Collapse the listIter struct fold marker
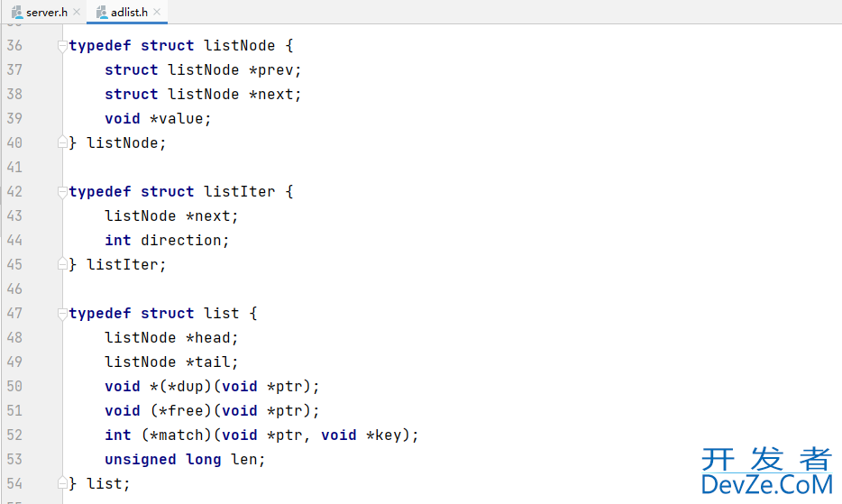 tap(62, 192)
